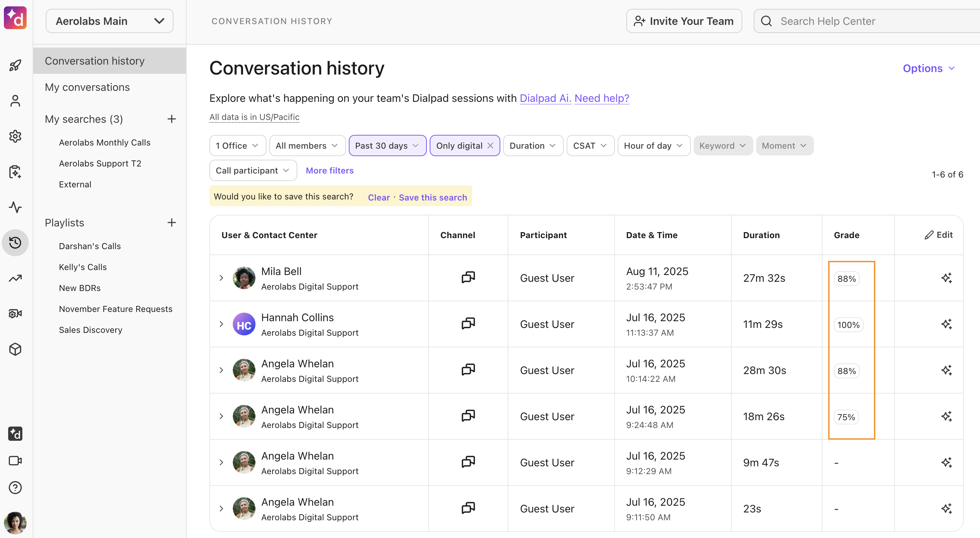Click the Invite Your Team button
Image resolution: width=980 pixels, height=538 pixels.
[x=684, y=21]
